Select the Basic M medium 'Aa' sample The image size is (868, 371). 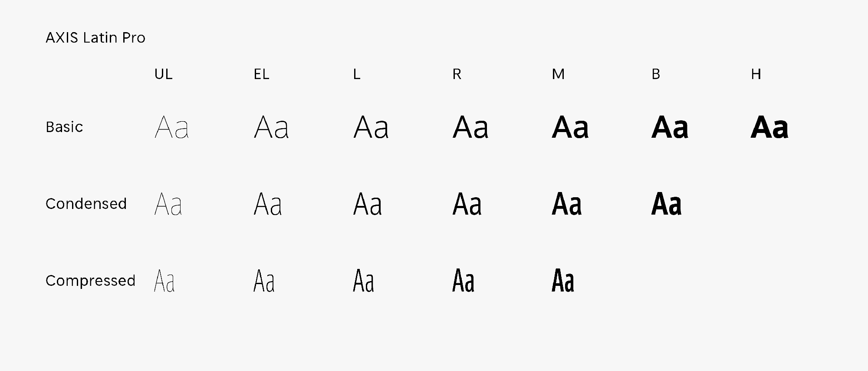tap(570, 127)
